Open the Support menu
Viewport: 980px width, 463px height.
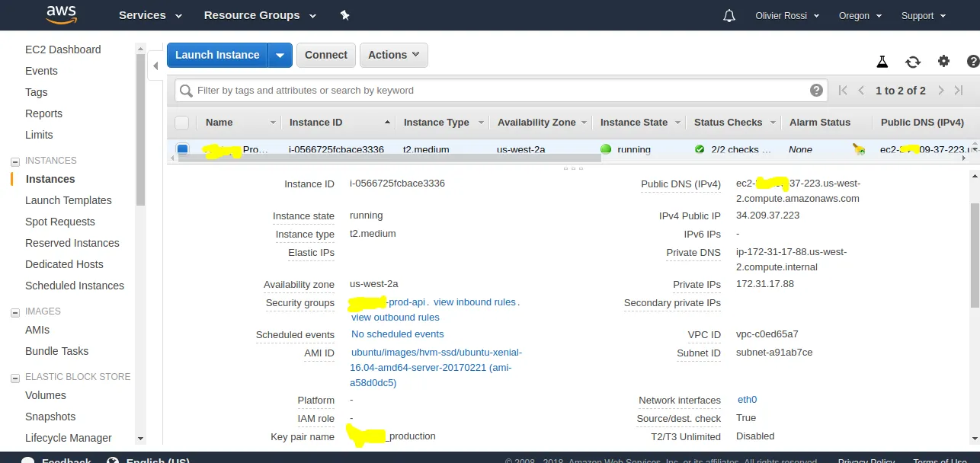[x=924, y=15]
